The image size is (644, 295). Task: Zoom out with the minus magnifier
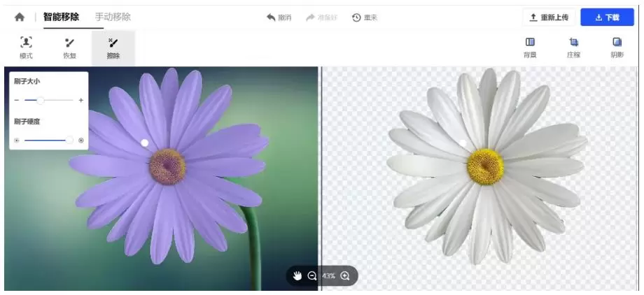click(312, 275)
